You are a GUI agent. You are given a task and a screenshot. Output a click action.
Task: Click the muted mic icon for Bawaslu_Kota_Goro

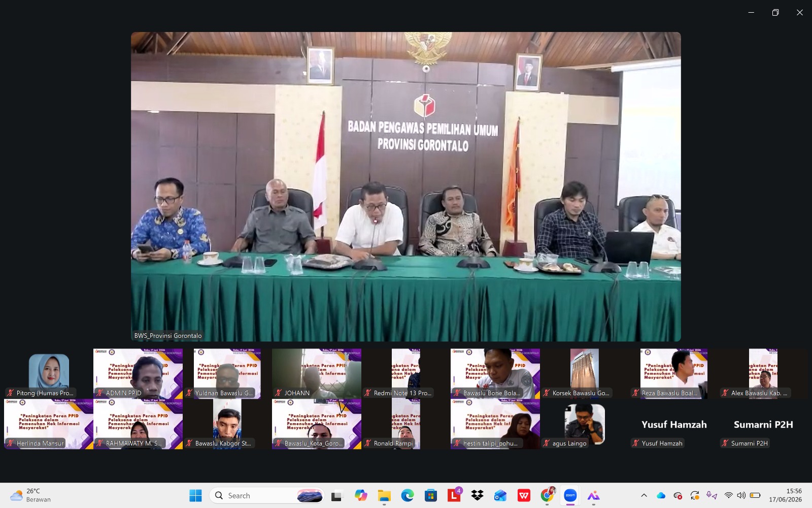tap(278, 443)
